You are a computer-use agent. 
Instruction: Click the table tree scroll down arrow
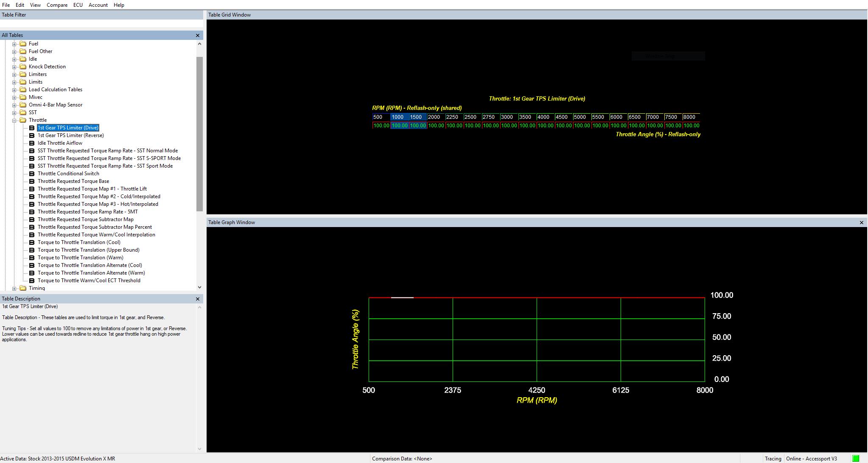[x=199, y=288]
